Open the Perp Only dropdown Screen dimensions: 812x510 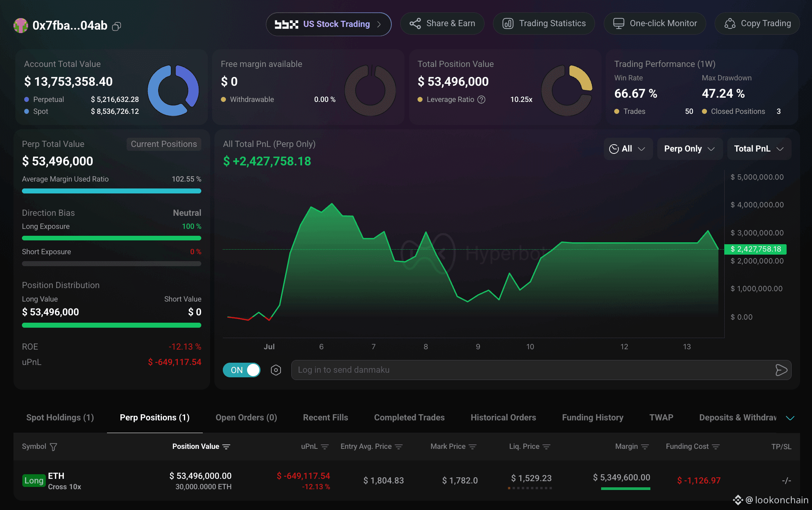pyautogui.click(x=690, y=149)
